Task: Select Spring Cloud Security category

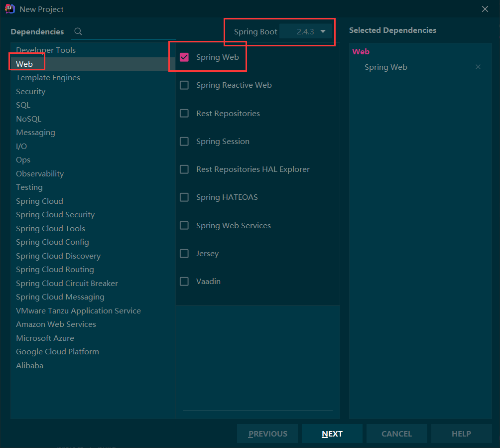Action: (93, 215)
